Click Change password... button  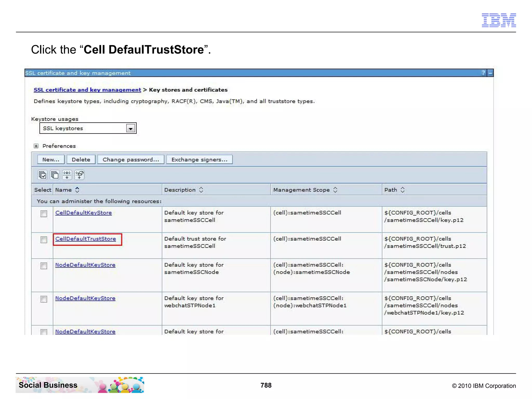pos(131,159)
